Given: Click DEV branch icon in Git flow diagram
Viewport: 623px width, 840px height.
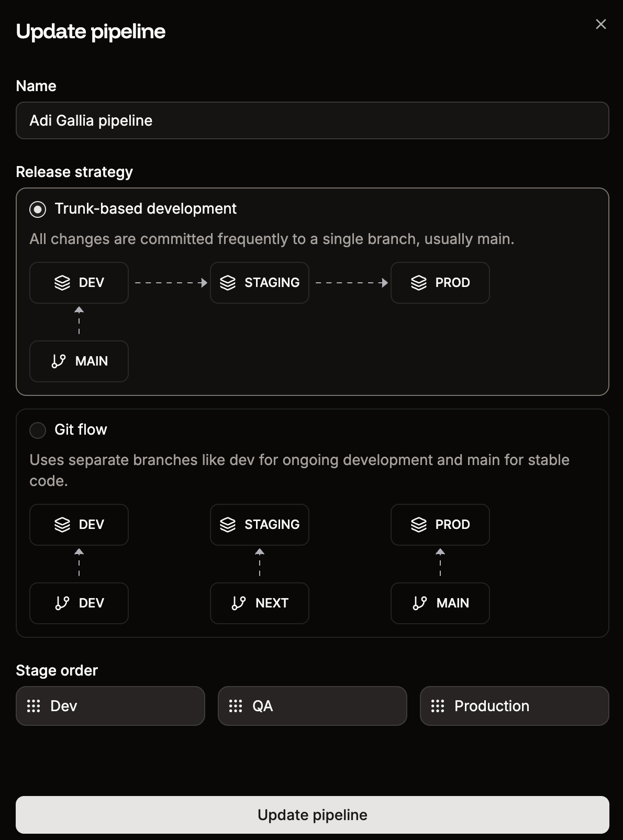Looking at the screenshot, I should coord(62,603).
